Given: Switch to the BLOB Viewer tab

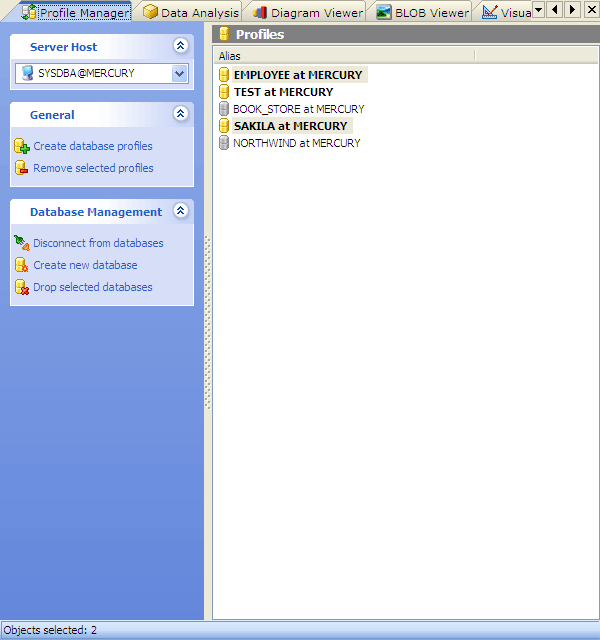Looking at the screenshot, I should tap(422, 13).
